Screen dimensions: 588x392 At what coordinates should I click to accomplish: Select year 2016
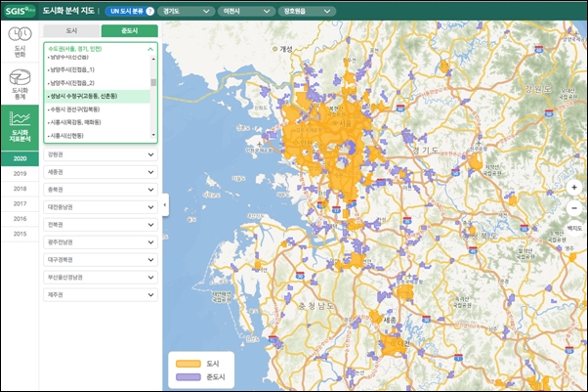pos(20,219)
